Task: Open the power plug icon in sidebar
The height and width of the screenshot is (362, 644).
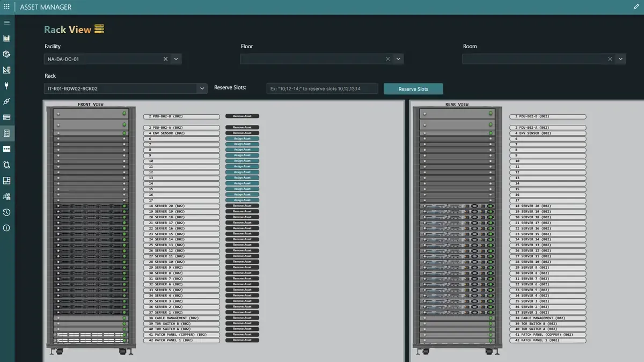Action: tap(6, 85)
